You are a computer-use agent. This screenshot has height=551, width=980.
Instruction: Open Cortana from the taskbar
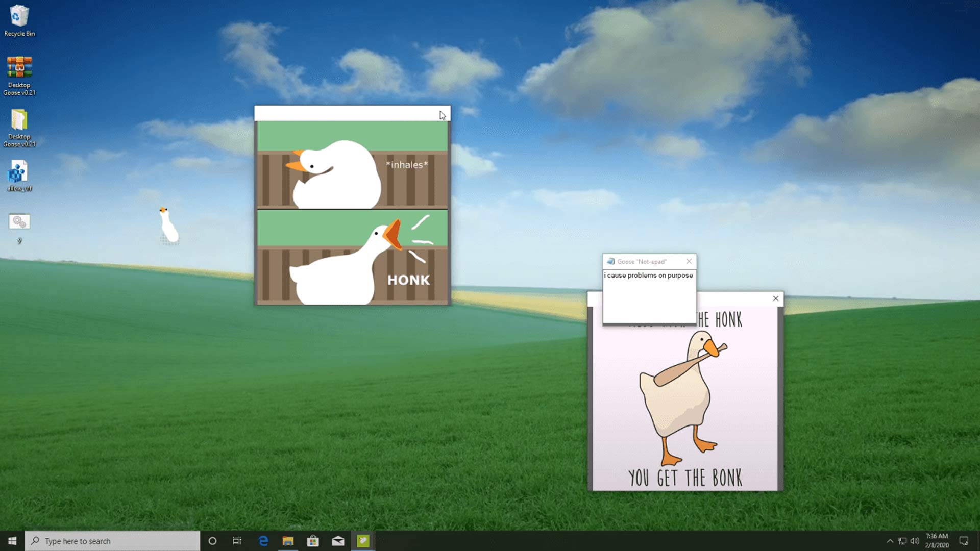[x=212, y=541]
